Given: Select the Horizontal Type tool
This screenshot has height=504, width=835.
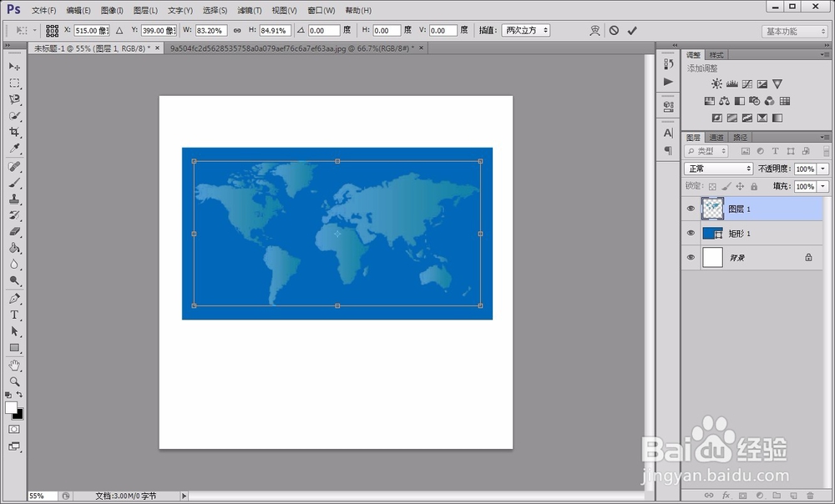Looking at the screenshot, I should pos(14,315).
